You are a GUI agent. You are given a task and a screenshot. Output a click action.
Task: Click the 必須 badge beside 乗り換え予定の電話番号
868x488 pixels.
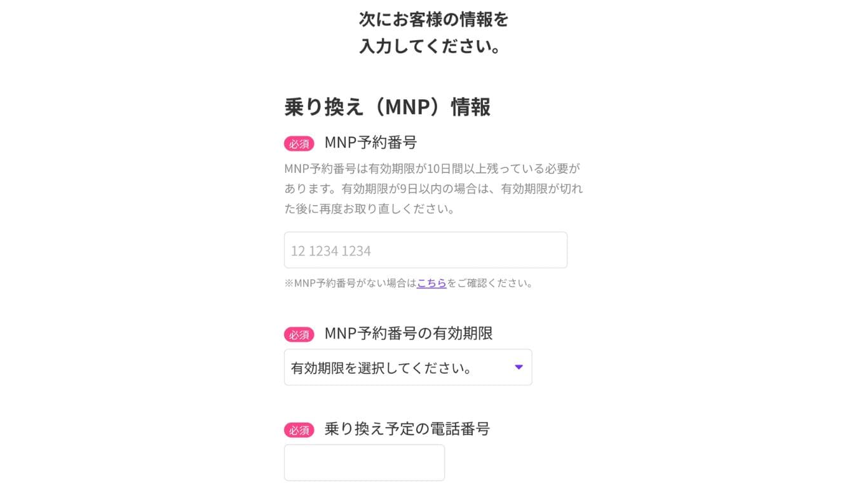[299, 430]
